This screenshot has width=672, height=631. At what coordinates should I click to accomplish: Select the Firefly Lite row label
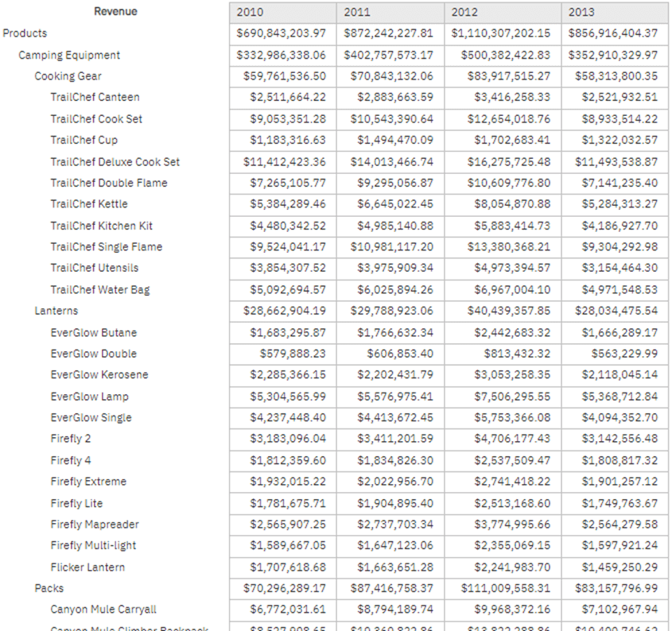click(x=76, y=503)
